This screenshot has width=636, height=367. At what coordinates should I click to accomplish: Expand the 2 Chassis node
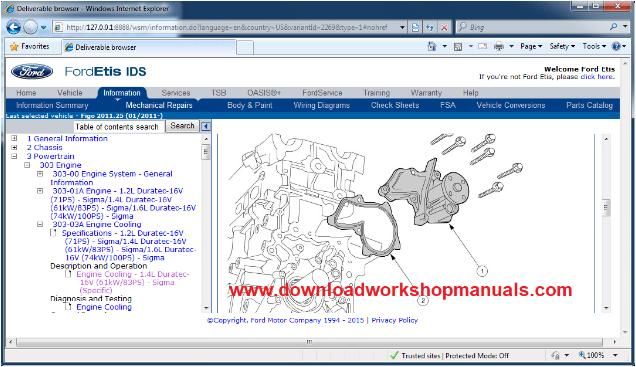(x=14, y=147)
